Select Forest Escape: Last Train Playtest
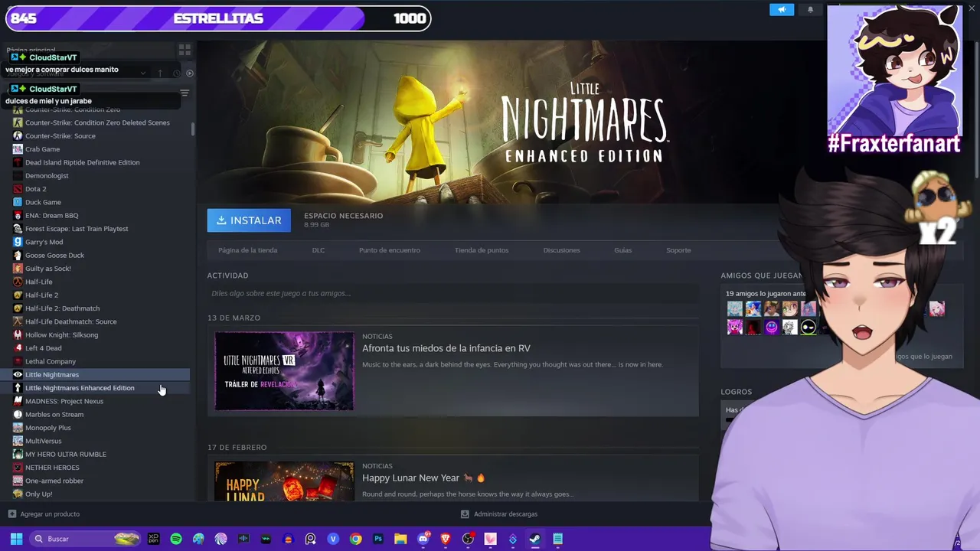The width and height of the screenshot is (980, 551). click(77, 229)
